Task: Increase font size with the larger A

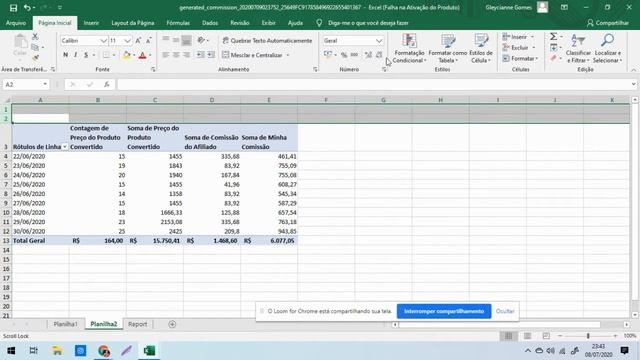Action: click(138, 41)
